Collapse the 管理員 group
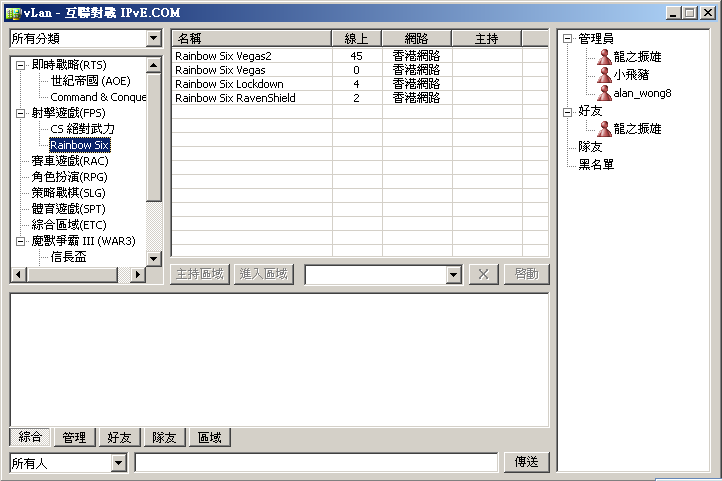This screenshot has width=722, height=481. pyautogui.click(x=567, y=39)
